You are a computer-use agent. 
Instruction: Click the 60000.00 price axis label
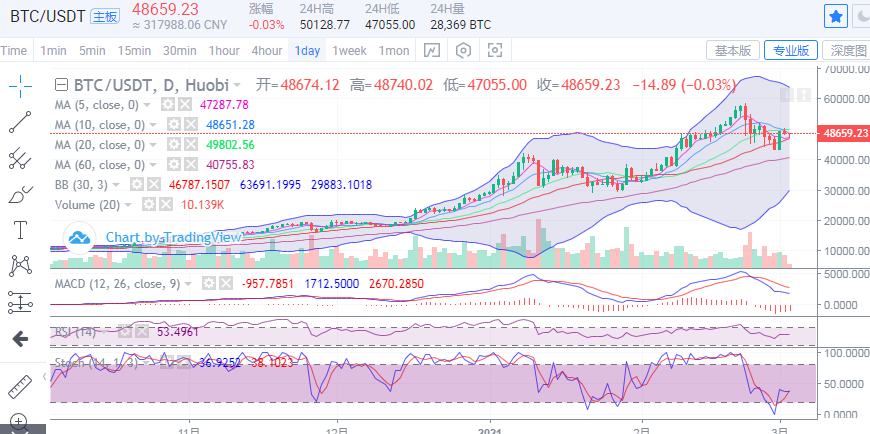point(847,99)
